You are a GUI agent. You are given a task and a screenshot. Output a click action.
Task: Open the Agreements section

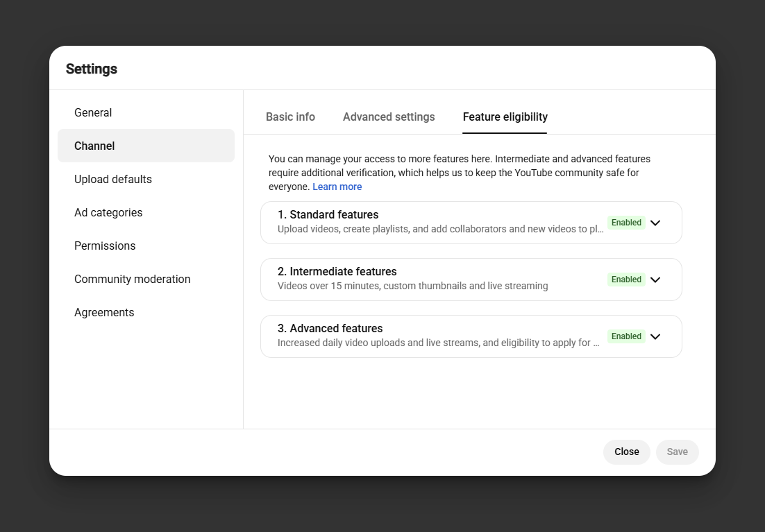coord(146,313)
